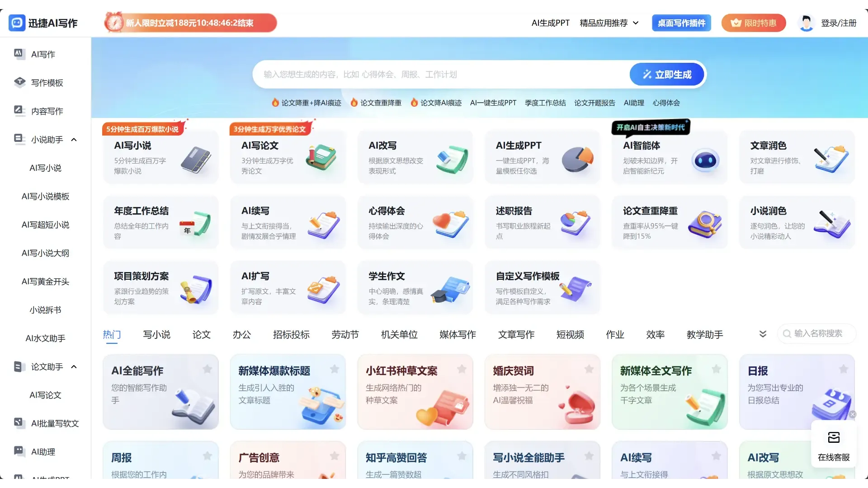
Task: Open the AI生成PPT pie chart icon
Action: 577,159
